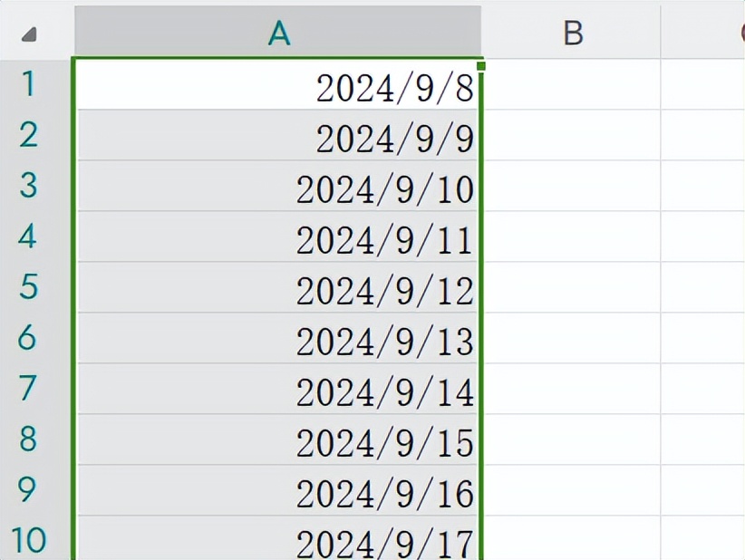The height and width of the screenshot is (560, 745).
Task: Select row 4 header
Action: tap(35, 237)
